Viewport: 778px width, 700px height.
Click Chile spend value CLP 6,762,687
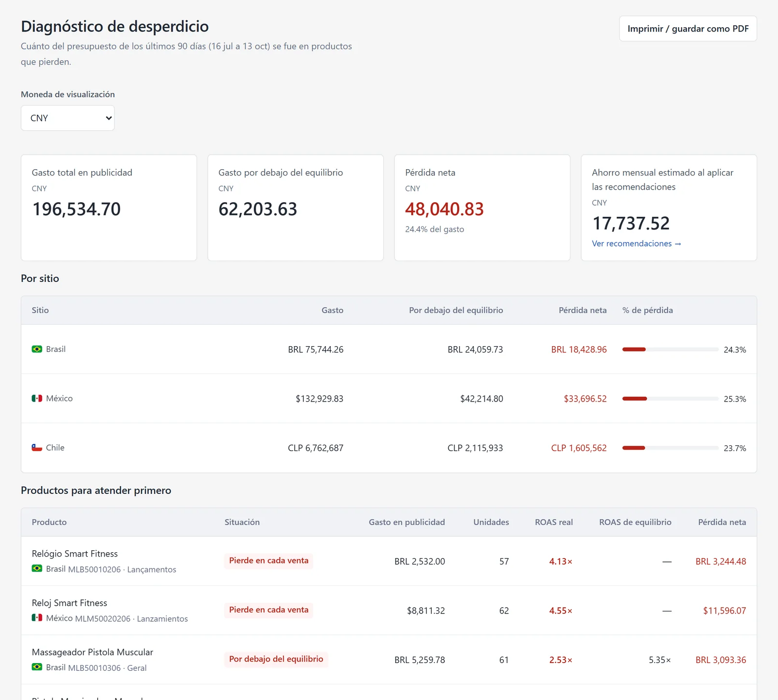tap(316, 448)
